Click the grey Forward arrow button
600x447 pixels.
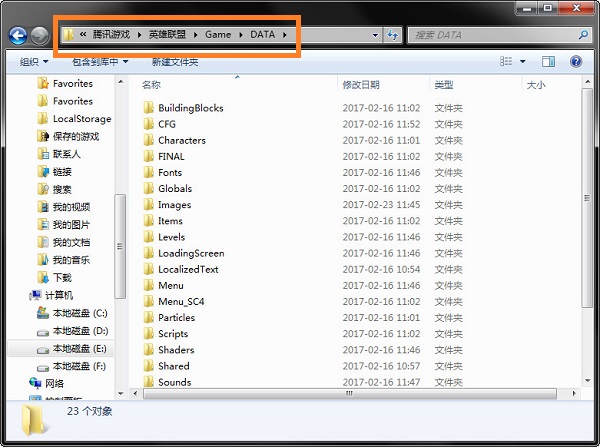(x=40, y=36)
